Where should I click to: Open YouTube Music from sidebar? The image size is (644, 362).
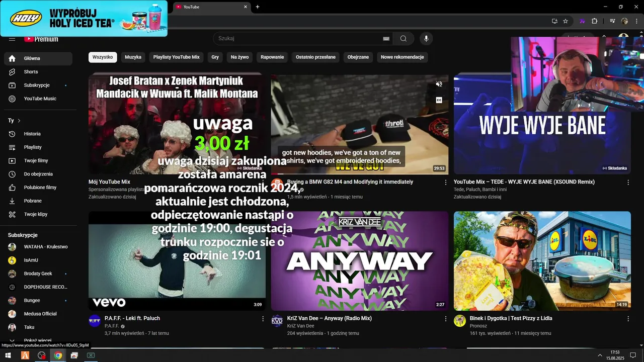point(38,99)
